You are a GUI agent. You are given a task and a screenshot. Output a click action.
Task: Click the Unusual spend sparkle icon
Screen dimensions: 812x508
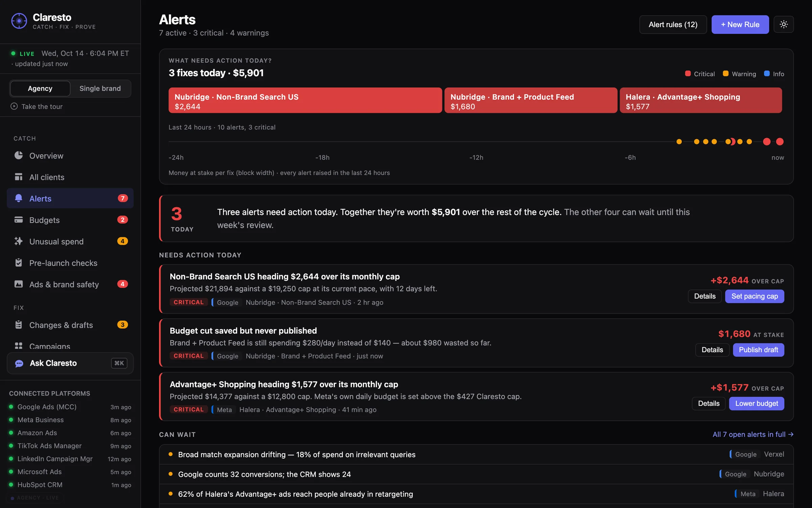[x=19, y=241]
